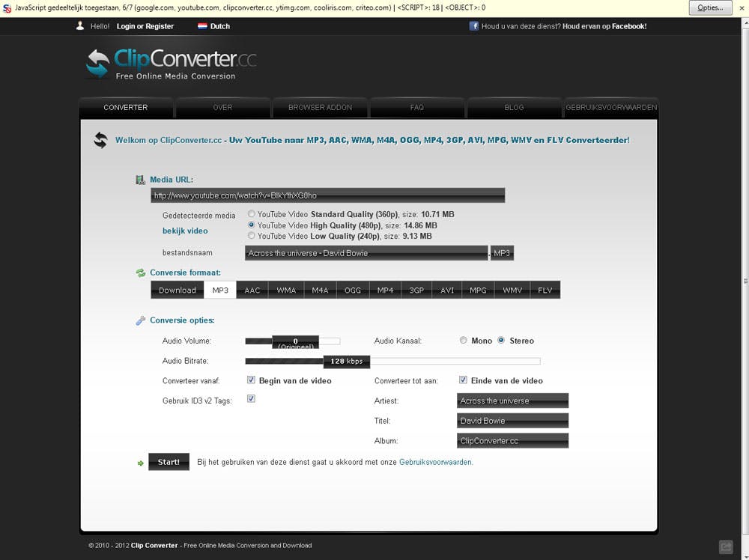Choose AVI conversion format
The width and height of the screenshot is (749, 560).
447,290
